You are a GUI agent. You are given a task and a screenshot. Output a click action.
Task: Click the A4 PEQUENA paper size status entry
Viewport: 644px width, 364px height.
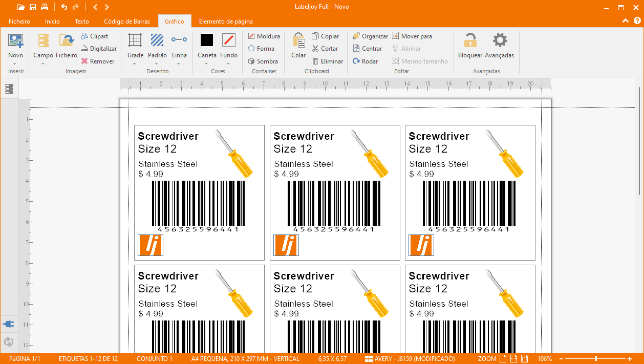click(x=245, y=359)
